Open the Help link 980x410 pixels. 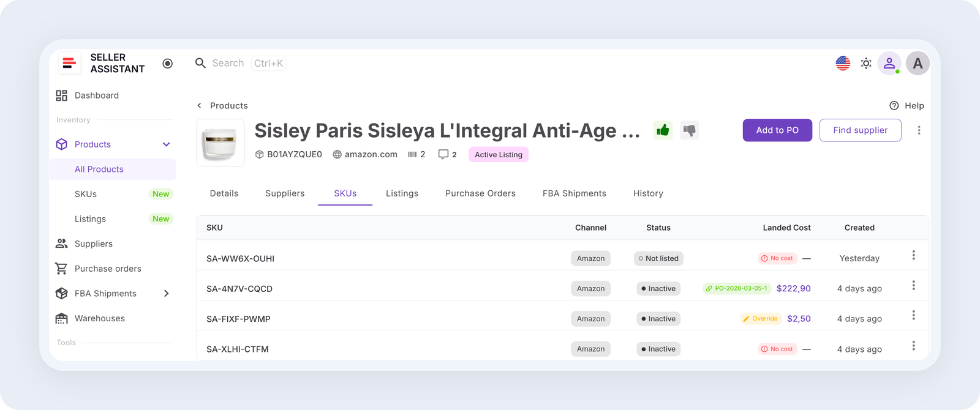(907, 106)
